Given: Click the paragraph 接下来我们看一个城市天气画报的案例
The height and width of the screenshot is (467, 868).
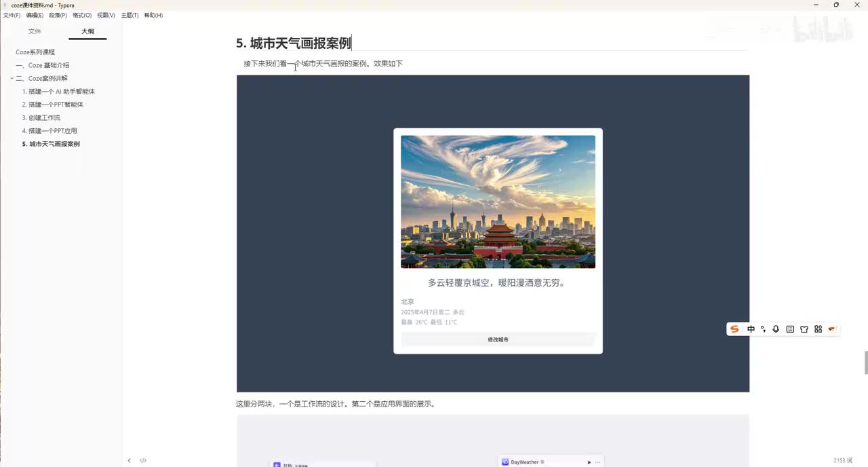Looking at the screenshot, I should 323,64.
